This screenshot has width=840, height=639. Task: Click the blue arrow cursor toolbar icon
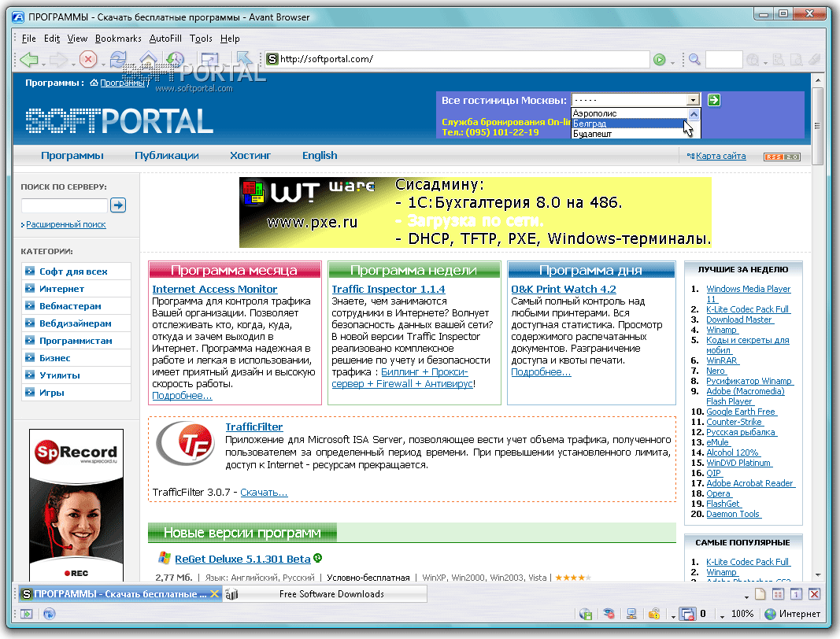coord(244,58)
